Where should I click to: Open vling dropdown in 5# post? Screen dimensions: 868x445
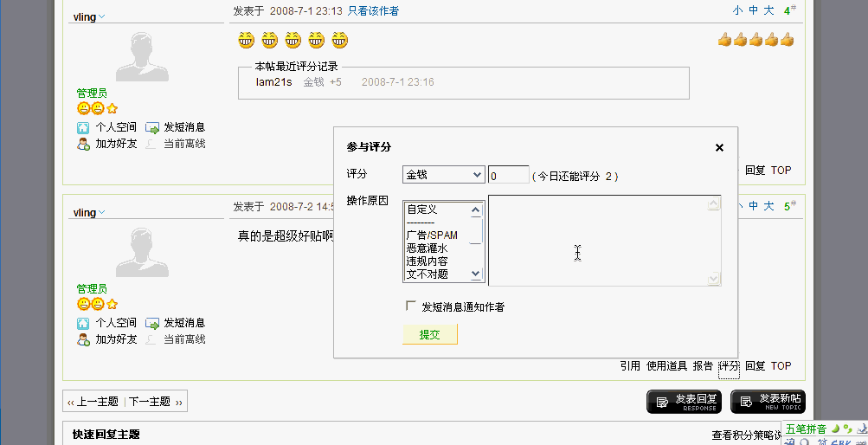point(101,213)
